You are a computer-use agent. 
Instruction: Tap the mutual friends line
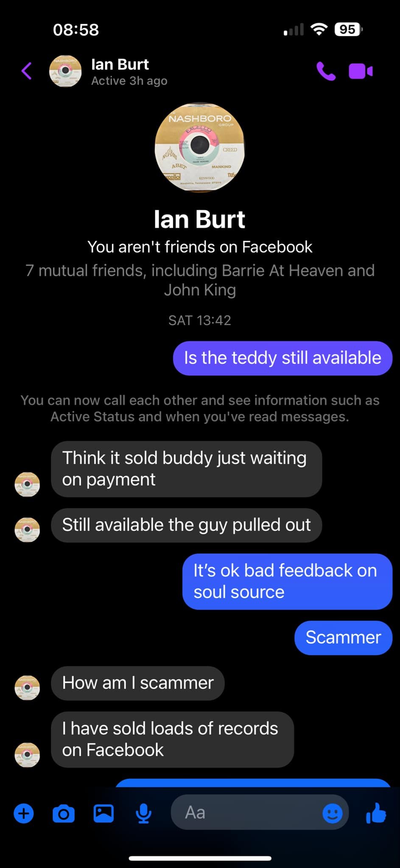[x=200, y=280]
